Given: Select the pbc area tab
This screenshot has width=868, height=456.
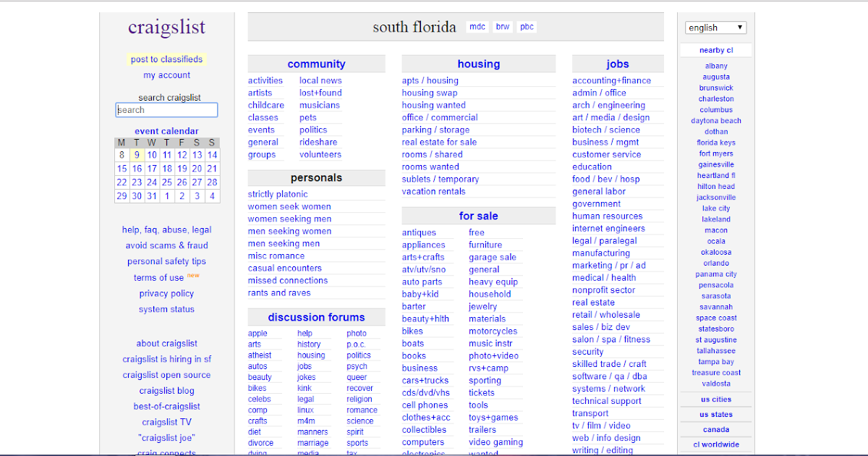Looking at the screenshot, I should [527, 27].
